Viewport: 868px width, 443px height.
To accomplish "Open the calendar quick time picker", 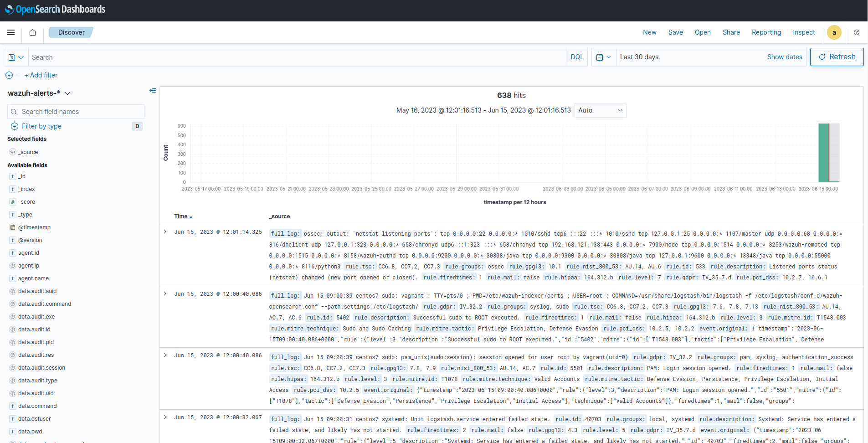I will point(603,57).
